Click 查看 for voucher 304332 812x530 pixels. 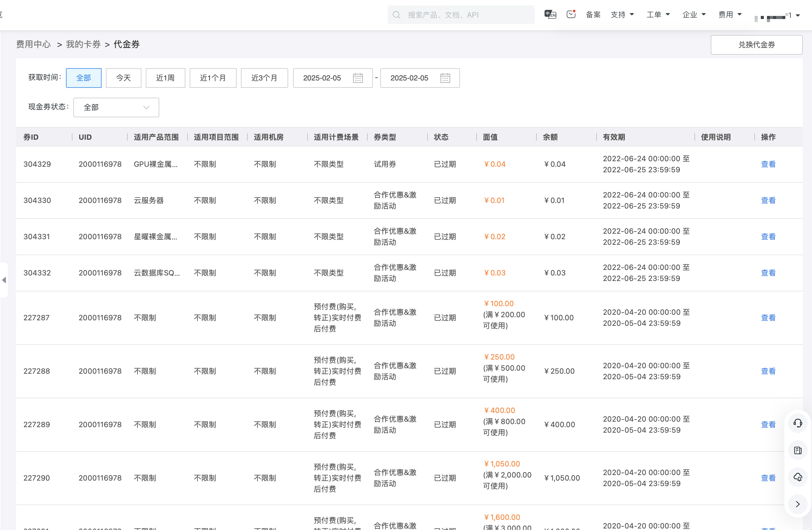point(768,273)
